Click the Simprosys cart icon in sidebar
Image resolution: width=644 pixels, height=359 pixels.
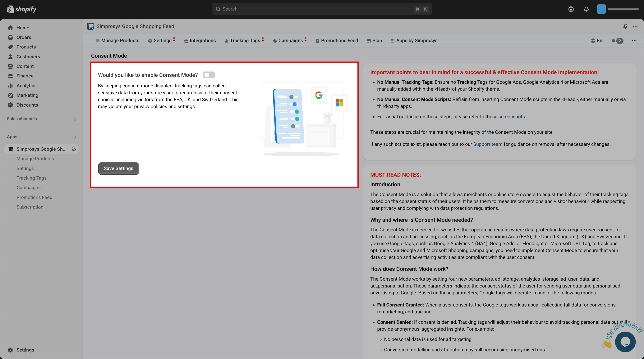[11, 149]
